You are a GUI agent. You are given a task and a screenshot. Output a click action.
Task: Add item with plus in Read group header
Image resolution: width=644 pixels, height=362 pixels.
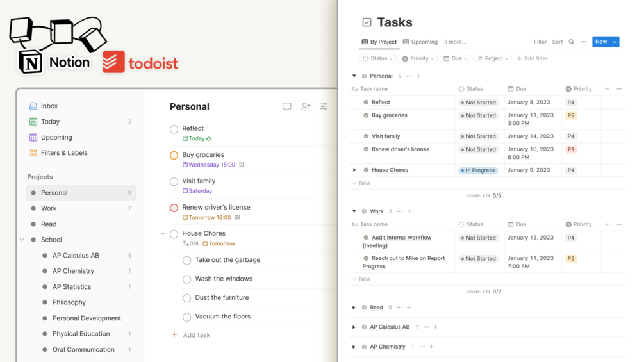409,308
